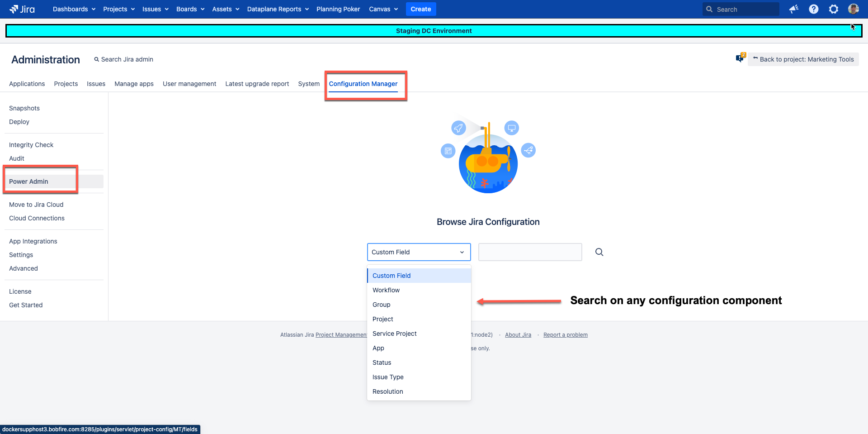The width and height of the screenshot is (868, 434).
Task: Open the Help question mark icon
Action: coord(813,9)
